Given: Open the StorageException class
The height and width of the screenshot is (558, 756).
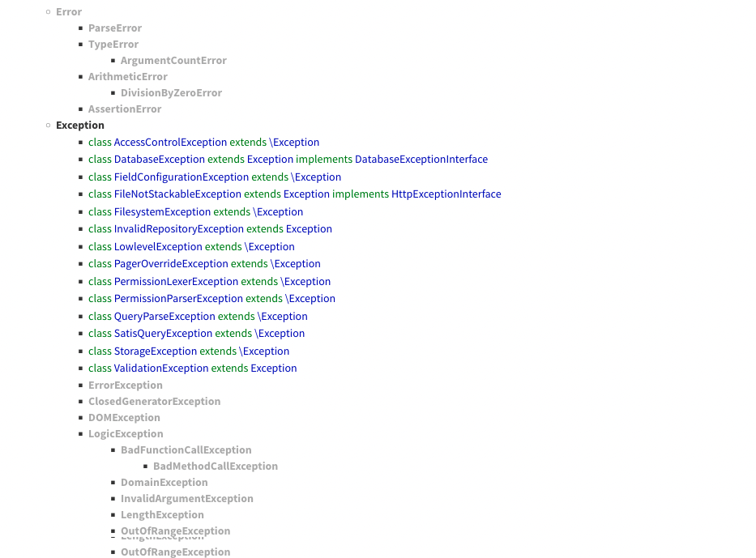Looking at the screenshot, I should coord(156,351).
